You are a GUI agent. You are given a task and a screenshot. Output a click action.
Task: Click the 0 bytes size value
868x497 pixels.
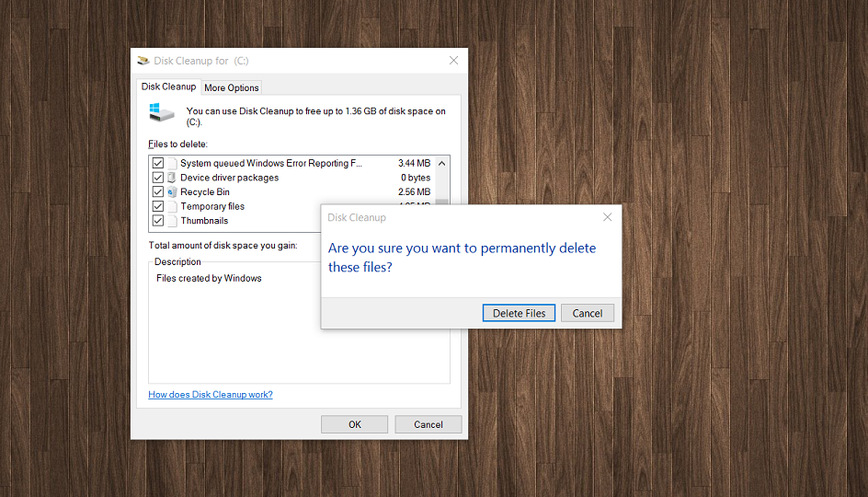coord(416,178)
